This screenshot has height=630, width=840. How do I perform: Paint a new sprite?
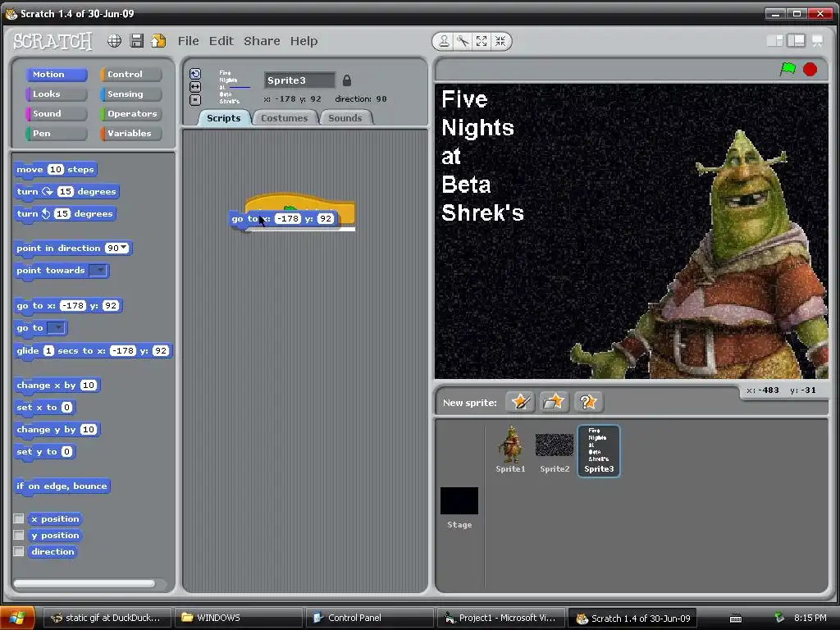520,402
